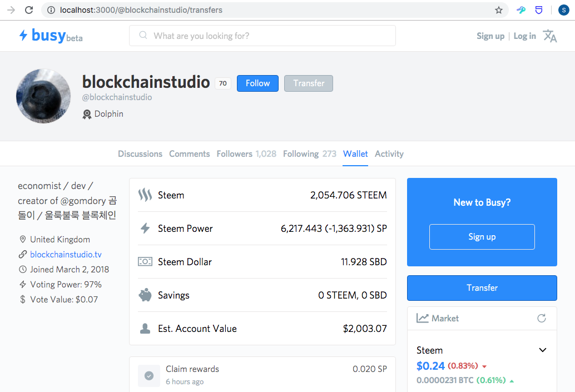Click Log in link in header
Screen dimensions: 575x392
(x=524, y=36)
